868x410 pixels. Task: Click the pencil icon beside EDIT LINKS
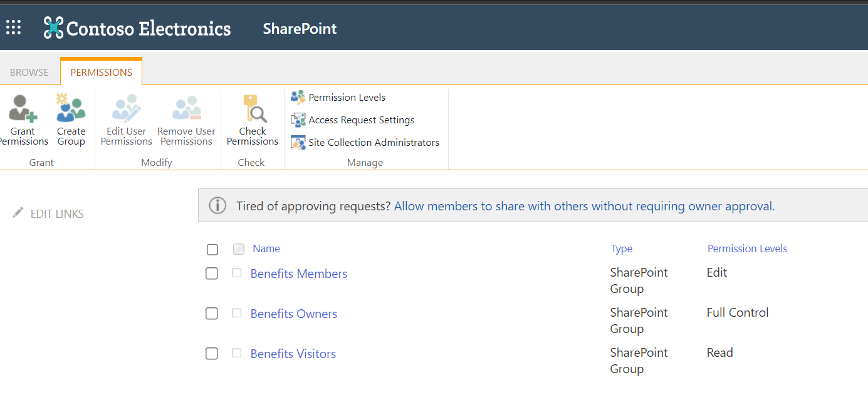click(x=18, y=213)
